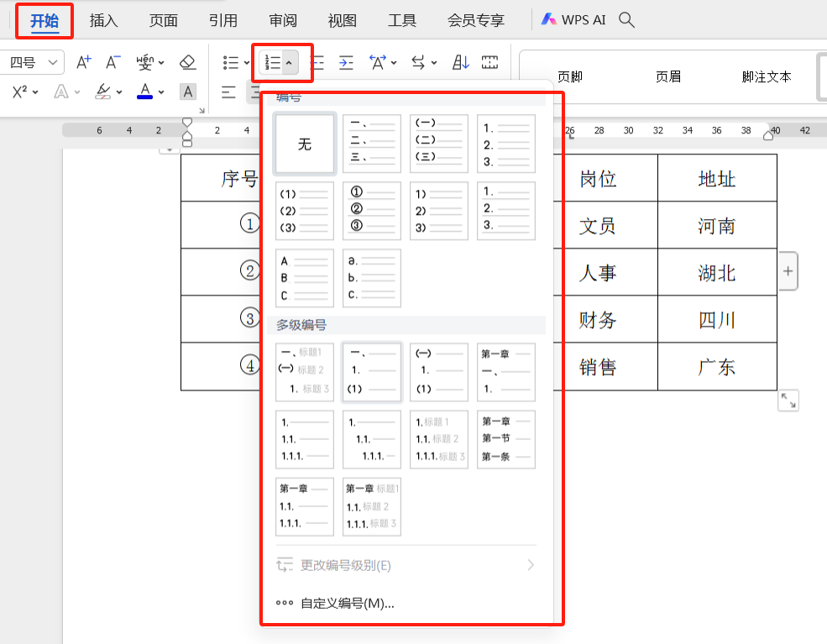
Task: Expand the phonetic guide dropdown arrow
Action: click(161, 63)
